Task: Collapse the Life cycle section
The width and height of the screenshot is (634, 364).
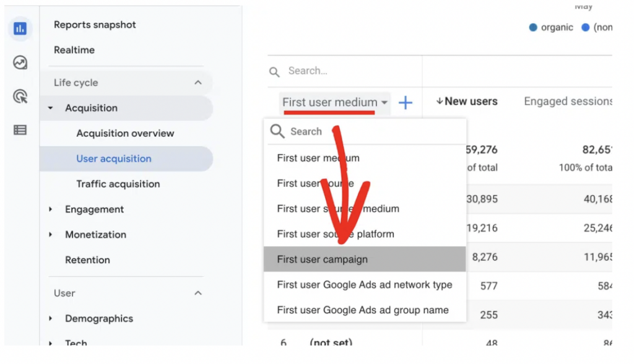Action: pos(198,82)
